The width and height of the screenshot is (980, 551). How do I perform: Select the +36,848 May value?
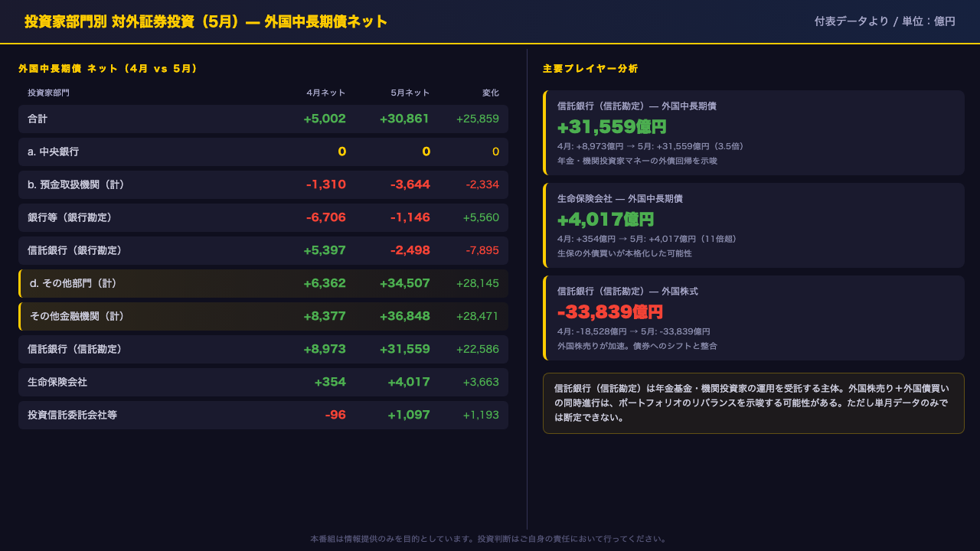point(405,317)
